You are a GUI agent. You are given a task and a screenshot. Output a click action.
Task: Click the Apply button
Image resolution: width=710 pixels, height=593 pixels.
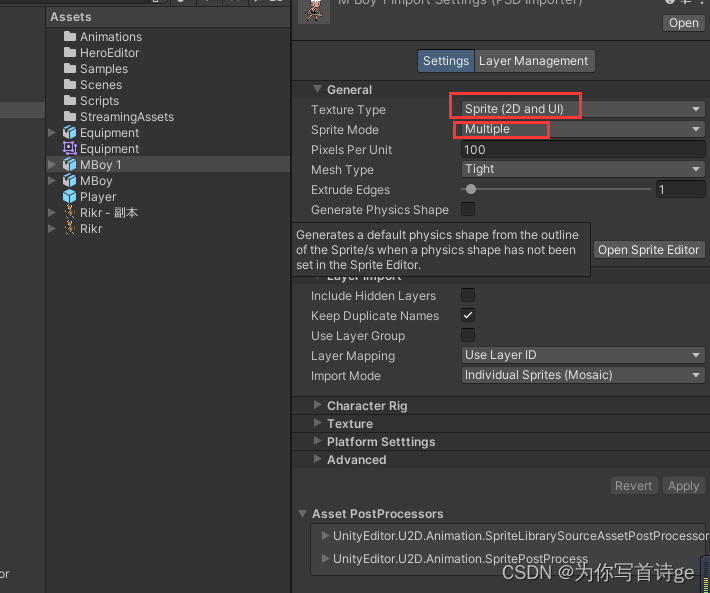[x=683, y=486]
